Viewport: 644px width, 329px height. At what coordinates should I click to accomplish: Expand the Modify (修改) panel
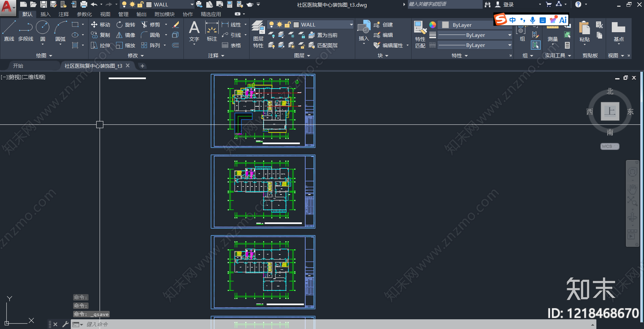[x=136, y=56]
